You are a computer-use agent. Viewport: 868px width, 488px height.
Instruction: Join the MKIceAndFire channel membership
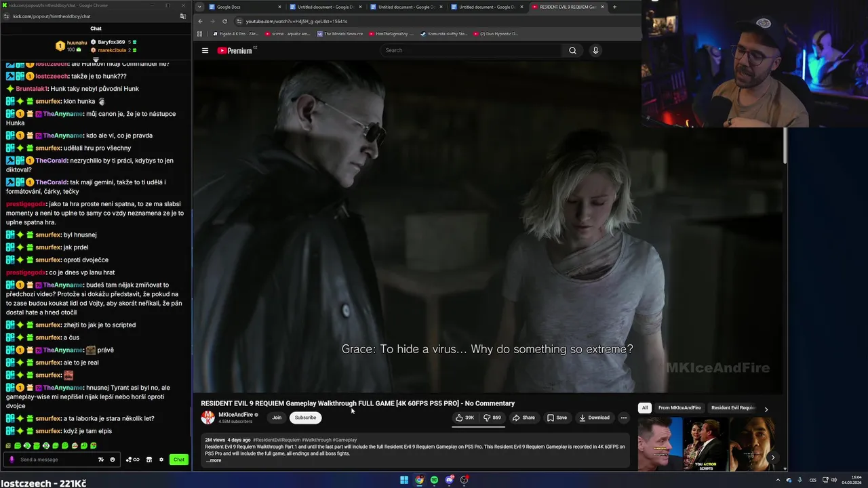[x=277, y=418]
